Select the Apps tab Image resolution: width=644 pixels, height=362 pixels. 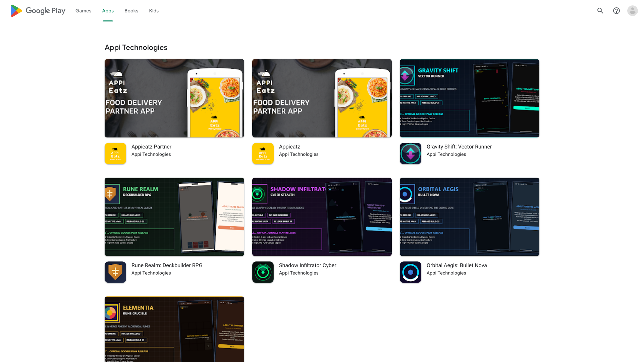108,11
